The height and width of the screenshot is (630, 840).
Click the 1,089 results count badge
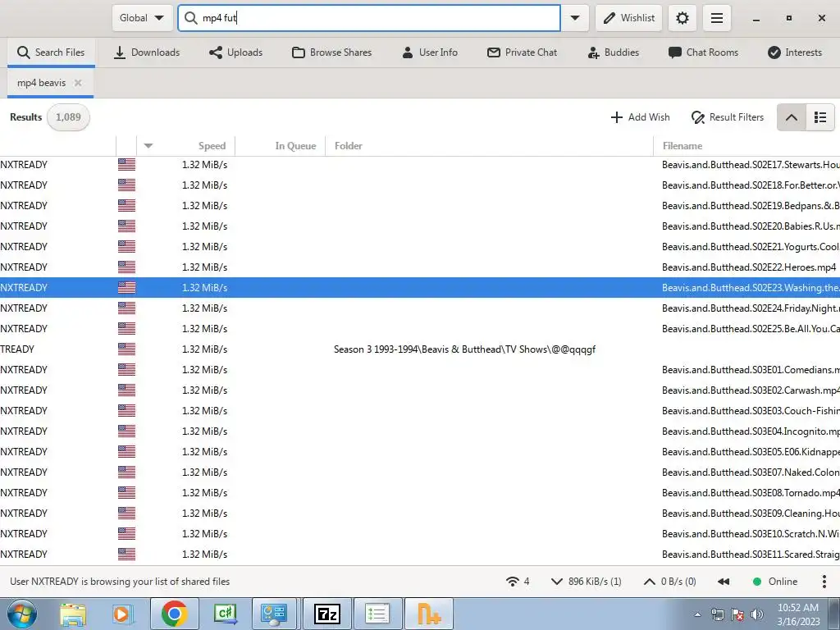(x=68, y=117)
